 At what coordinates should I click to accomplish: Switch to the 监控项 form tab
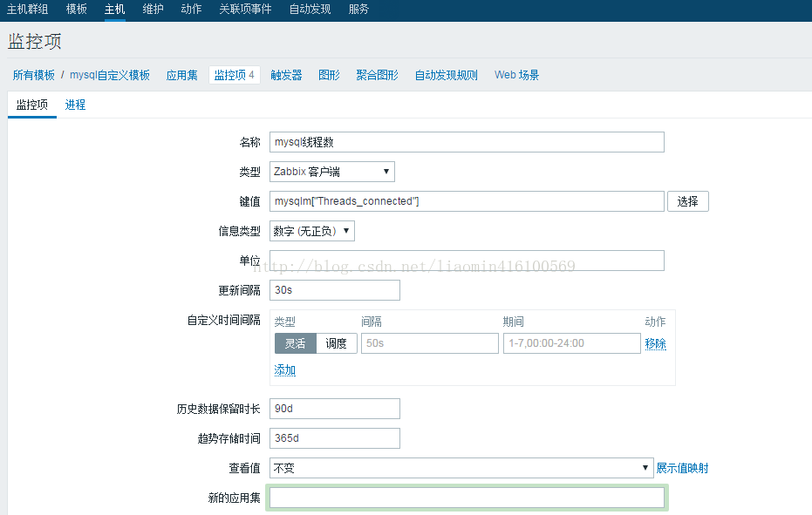(x=32, y=105)
